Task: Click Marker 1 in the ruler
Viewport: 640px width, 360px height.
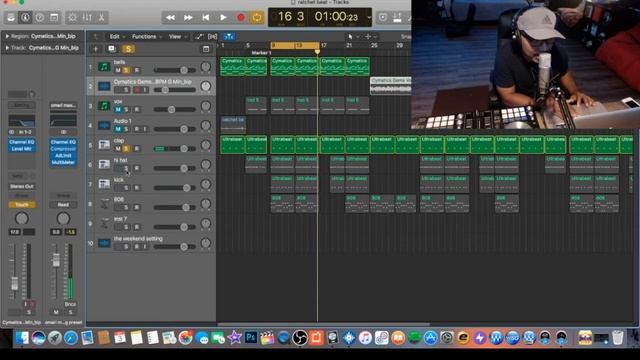Action: pyautogui.click(x=262, y=53)
